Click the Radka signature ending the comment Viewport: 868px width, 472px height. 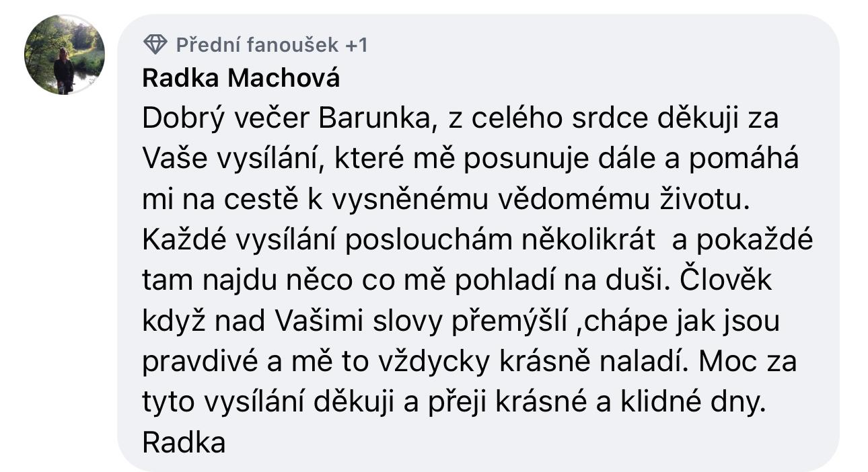183,443
